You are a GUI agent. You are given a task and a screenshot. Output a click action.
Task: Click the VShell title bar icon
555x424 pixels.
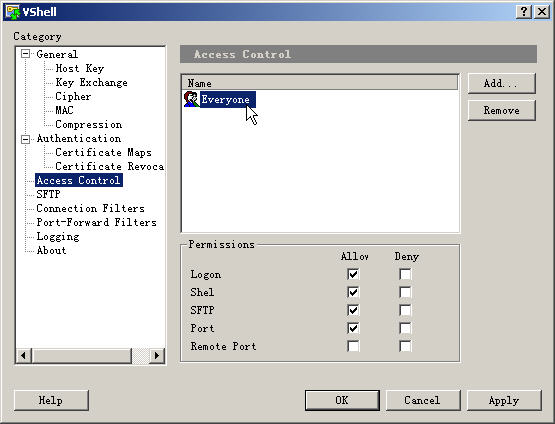pos(12,12)
